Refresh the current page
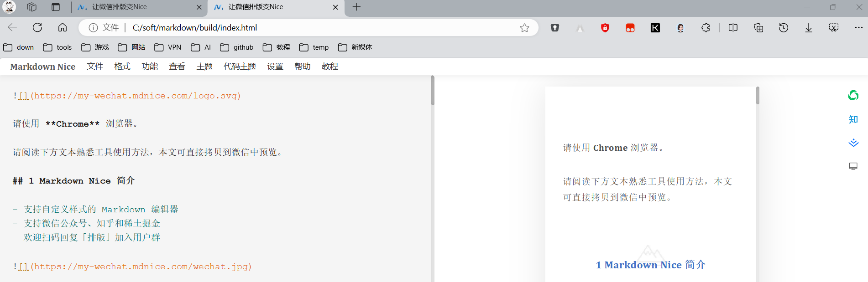 37,27
